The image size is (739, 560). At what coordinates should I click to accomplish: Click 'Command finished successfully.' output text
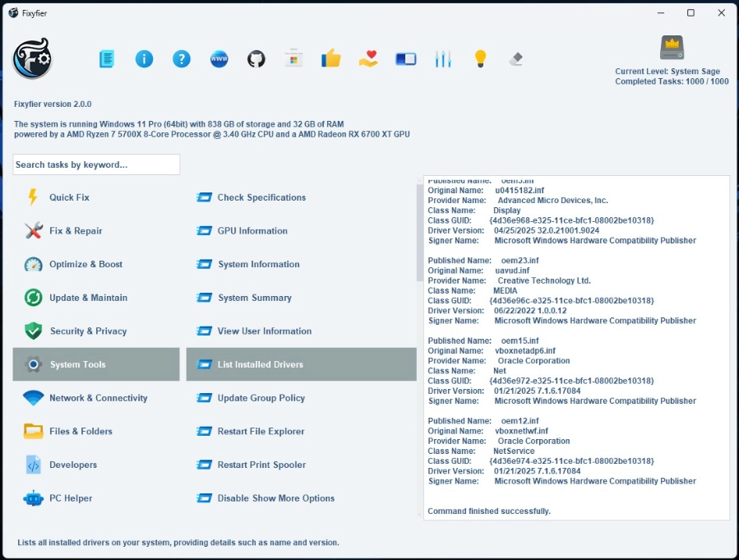(489, 511)
